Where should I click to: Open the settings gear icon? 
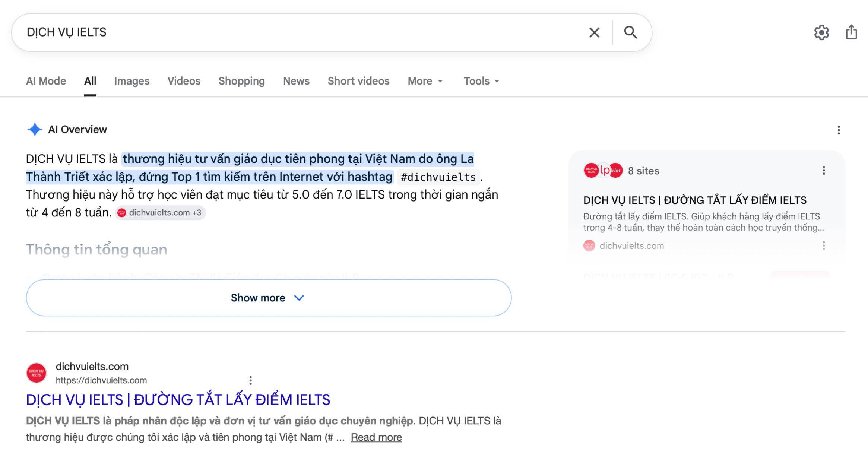coord(821,32)
